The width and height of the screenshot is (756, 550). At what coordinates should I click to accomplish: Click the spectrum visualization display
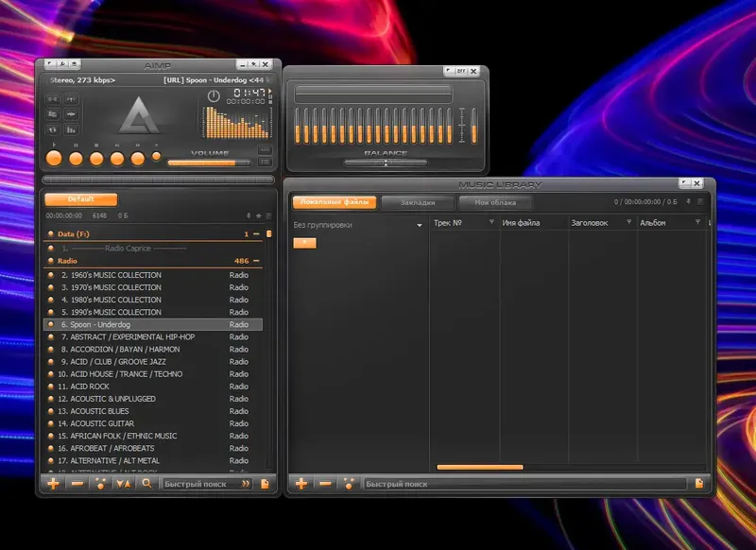[x=236, y=123]
